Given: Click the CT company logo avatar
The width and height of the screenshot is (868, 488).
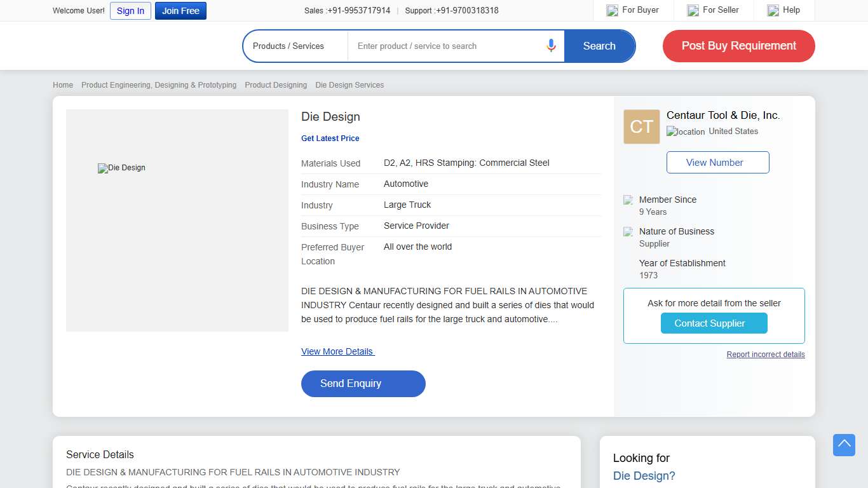Looking at the screenshot, I should [641, 126].
